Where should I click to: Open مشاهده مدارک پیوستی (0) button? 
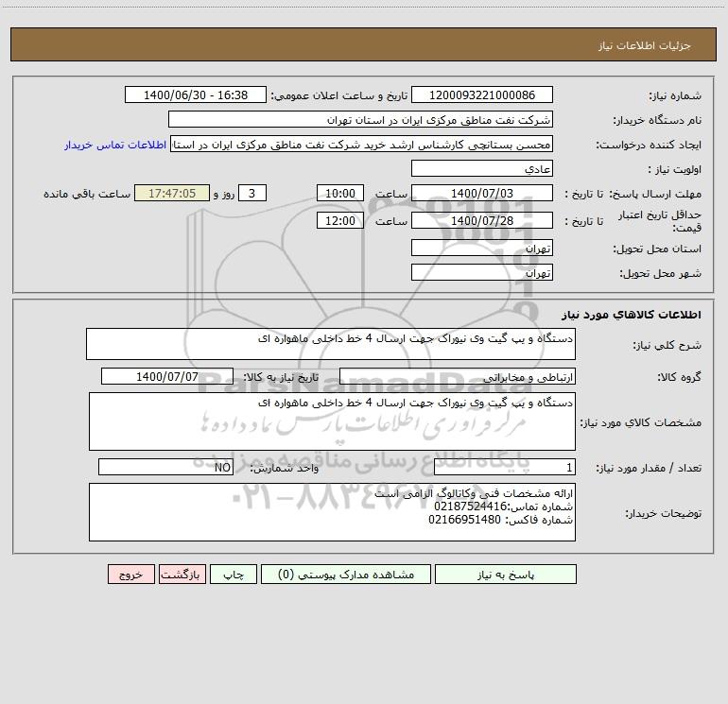coord(346,574)
